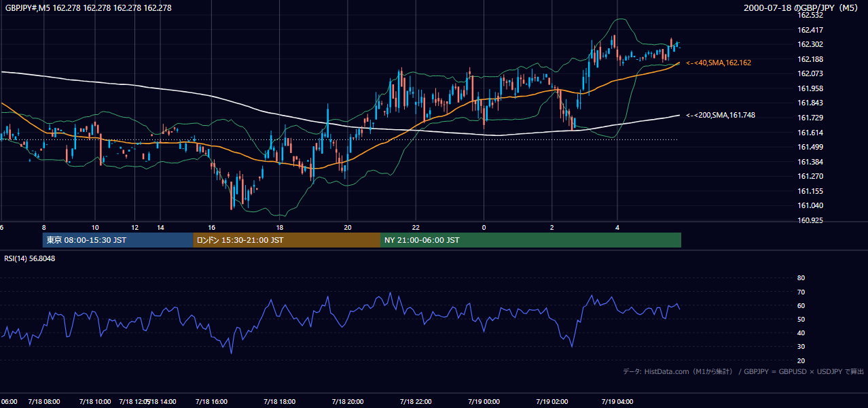Screen dimensions: 868x408
Task: Click price axis value 161.384
Action: (x=810, y=162)
